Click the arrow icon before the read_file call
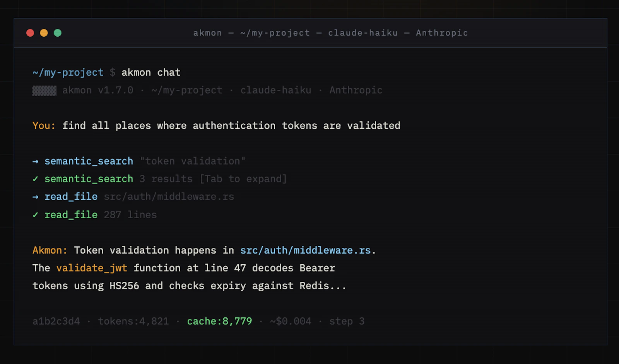Viewport: 619px width, 364px height. 36,197
